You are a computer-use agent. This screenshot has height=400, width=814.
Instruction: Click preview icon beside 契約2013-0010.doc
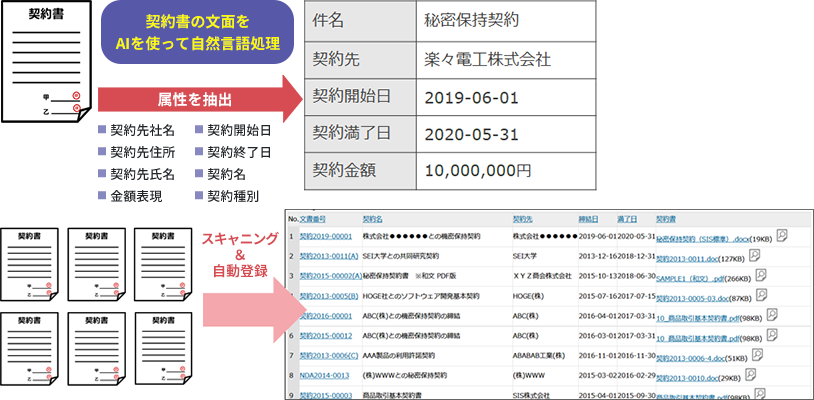(751, 374)
